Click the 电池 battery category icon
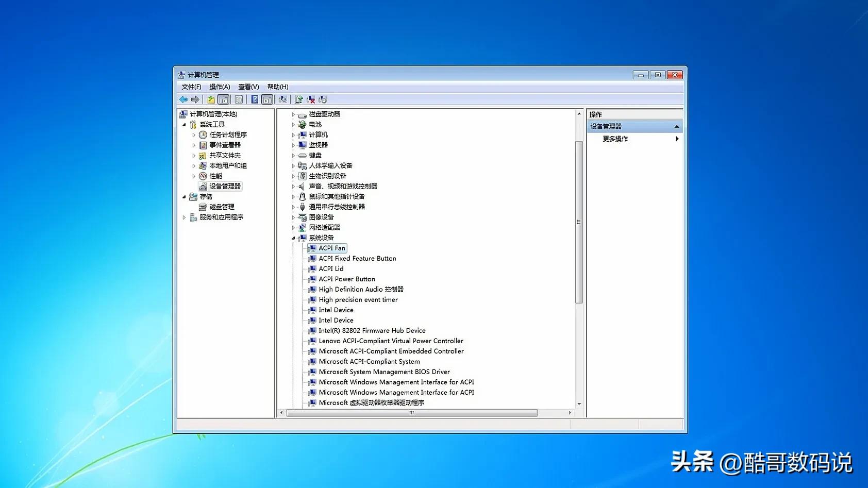This screenshot has height=488, width=868. pos(303,124)
